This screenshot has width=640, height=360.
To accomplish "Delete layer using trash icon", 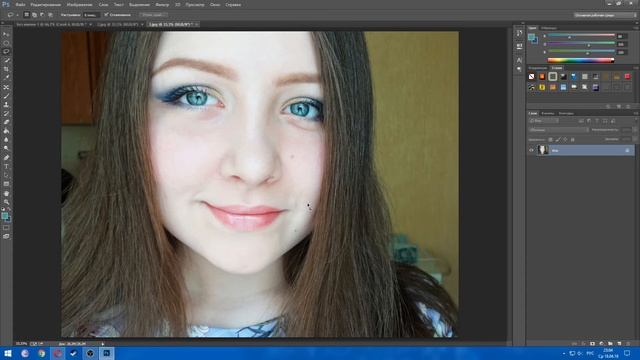I will coord(628,344).
